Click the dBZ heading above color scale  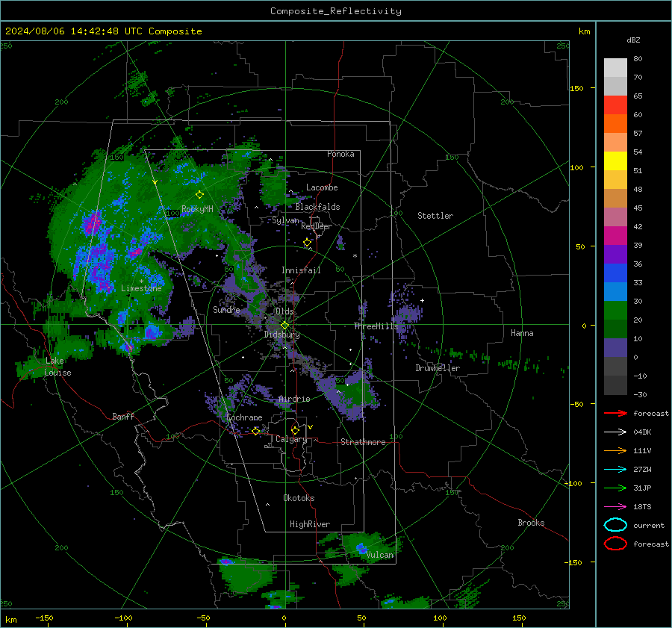pyautogui.click(x=633, y=40)
